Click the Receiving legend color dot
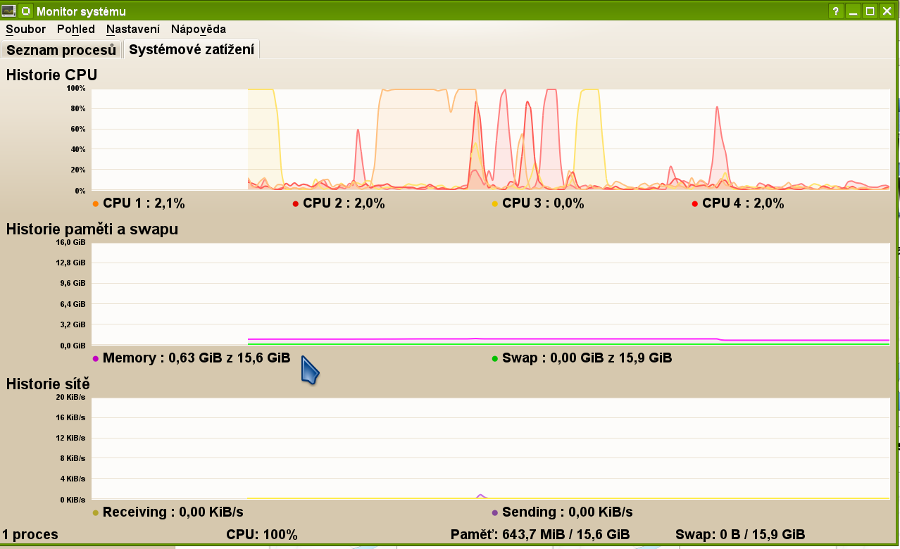This screenshot has width=900, height=549. tap(95, 512)
